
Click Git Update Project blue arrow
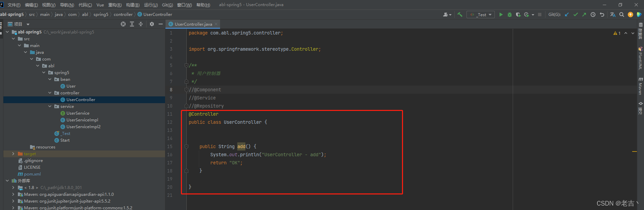point(567,15)
